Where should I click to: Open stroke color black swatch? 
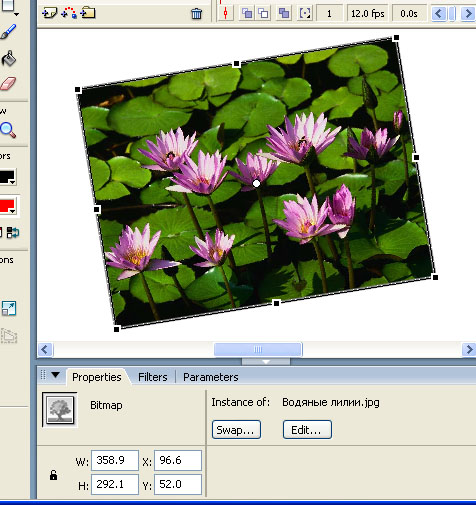[7, 177]
